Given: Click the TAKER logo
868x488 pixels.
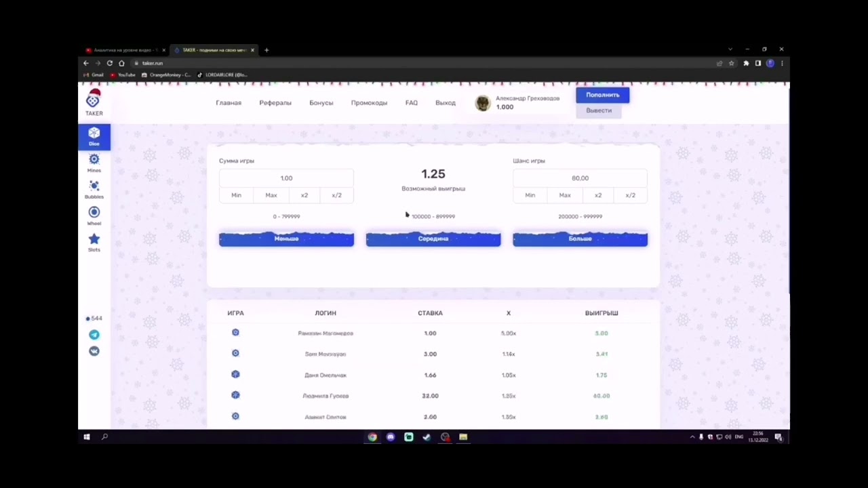Looking at the screenshot, I should (x=94, y=103).
